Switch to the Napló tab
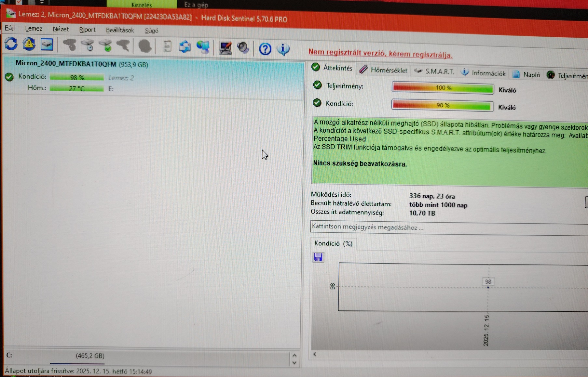This screenshot has height=377, width=588. tap(526, 74)
